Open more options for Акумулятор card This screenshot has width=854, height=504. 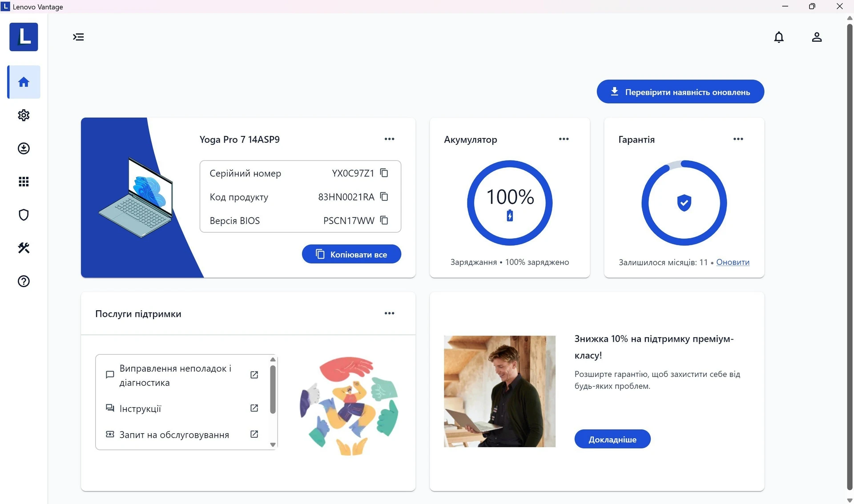click(x=564, y=139)
